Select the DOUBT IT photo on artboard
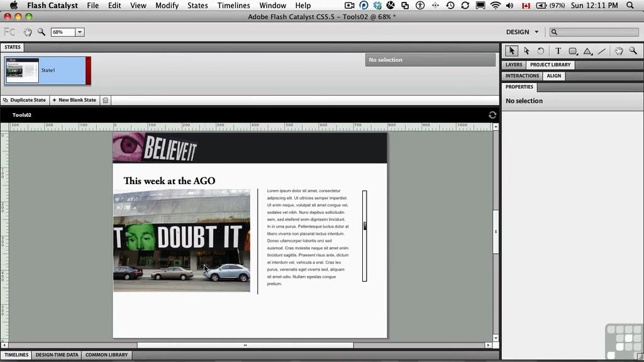The height and width of the screenshot is (362, 644). 182,241
